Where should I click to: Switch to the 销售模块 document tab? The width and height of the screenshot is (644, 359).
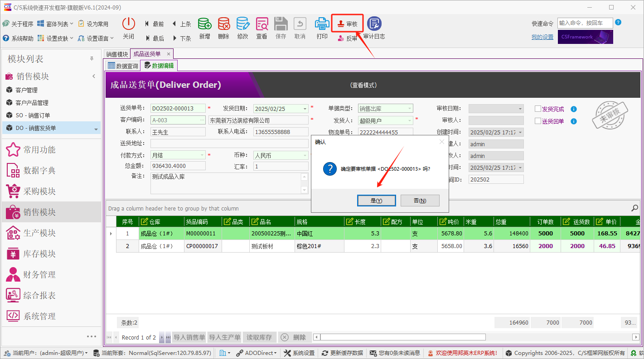coord(117,54)
